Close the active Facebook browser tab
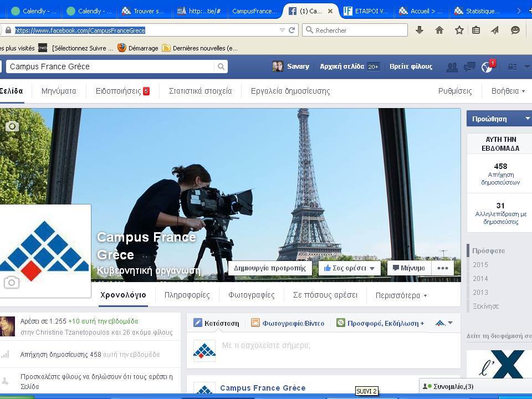This screenshot has width=532, height=399. 330,11
